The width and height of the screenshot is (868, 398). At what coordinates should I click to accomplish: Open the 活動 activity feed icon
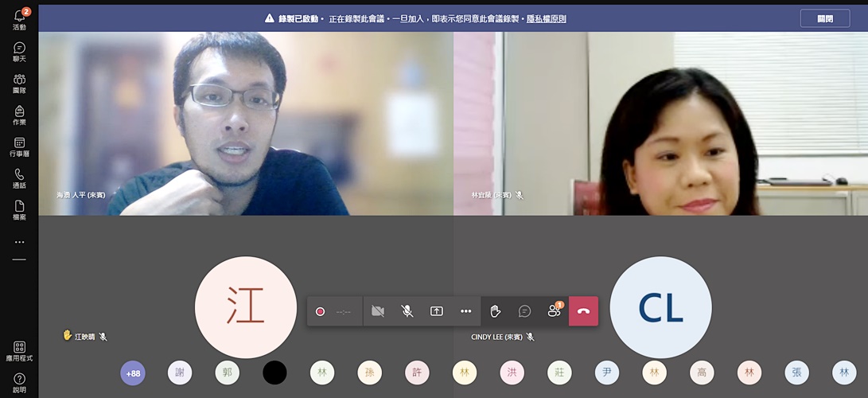pyautogui.click(x=19, y=19)
